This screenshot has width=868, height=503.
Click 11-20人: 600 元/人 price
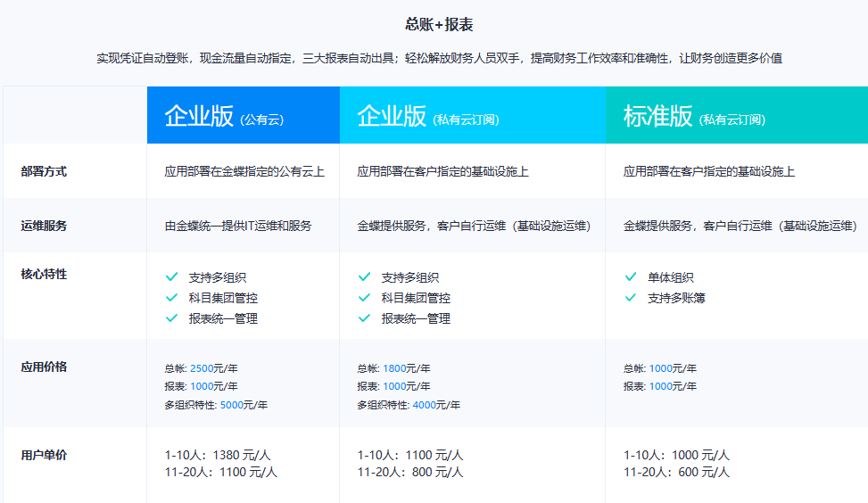(676, 472)
